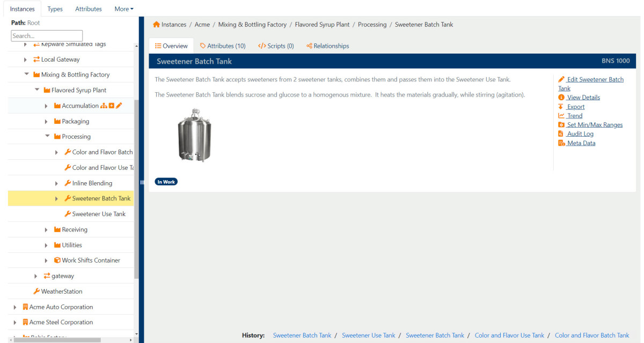Viewport: 644px width, 343px height.
Task: Select Sweetener Use Tank in the tree
Action: pos(99,214)
